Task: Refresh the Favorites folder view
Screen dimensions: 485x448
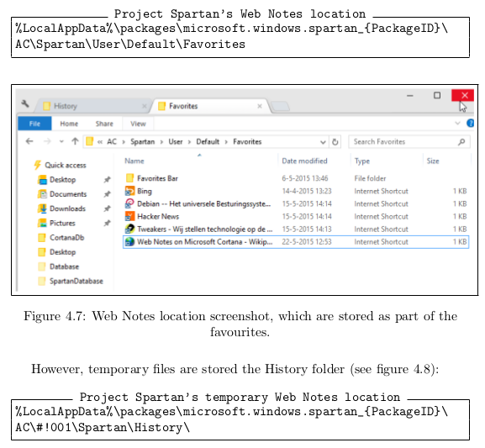Action: (335, 142)
